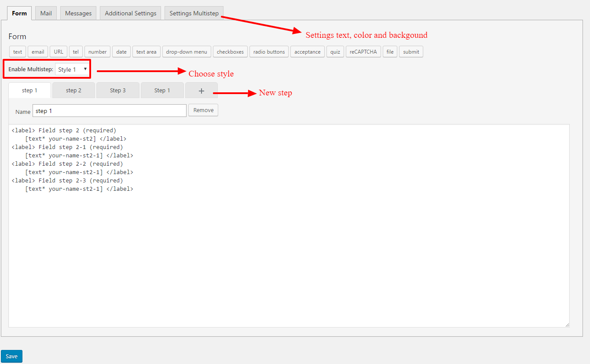Viewport: 590px width, 364px height.
Task: Open the Mail tab
Action: coord(46,13)
